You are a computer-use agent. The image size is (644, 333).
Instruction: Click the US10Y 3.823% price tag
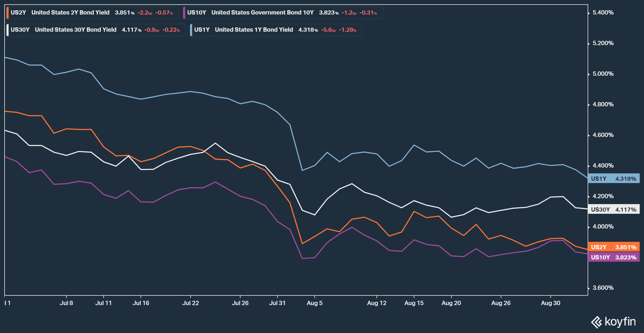coord(613,257)
